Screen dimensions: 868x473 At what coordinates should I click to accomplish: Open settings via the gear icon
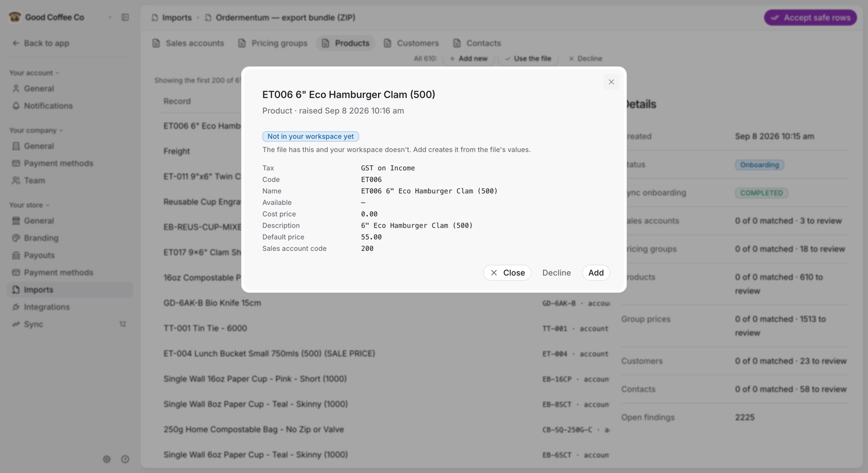107,459
